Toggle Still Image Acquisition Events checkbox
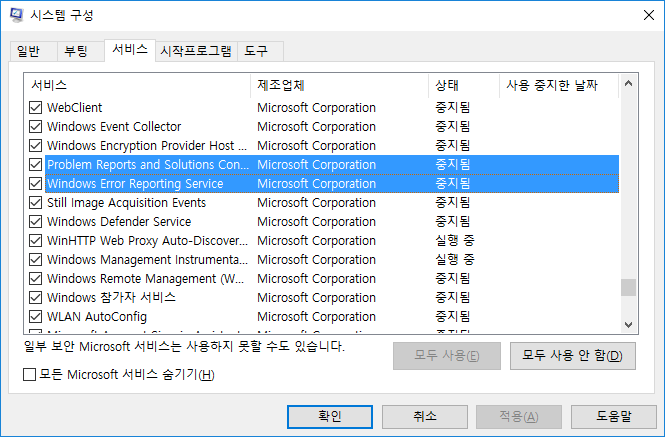The image size is (665, 437). coord(36,203)
